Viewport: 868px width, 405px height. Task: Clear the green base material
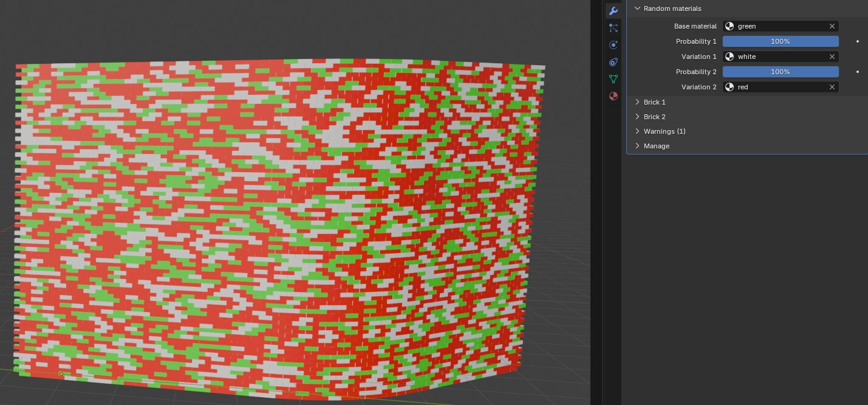(832, 26)
